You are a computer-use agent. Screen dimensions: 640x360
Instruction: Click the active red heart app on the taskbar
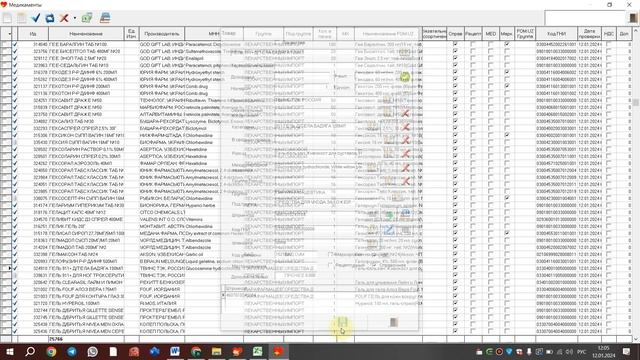click(x=278, y=351)
